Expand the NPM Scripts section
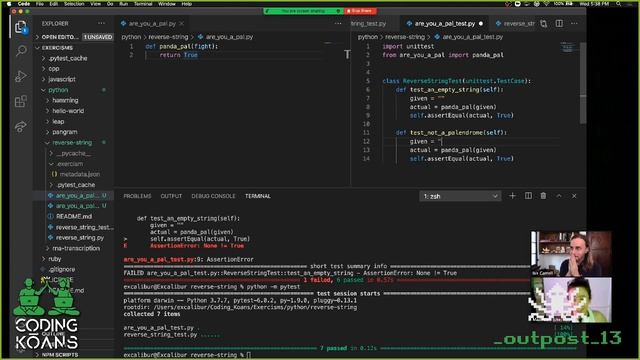 pyautogui.click(x=60, y=355)
